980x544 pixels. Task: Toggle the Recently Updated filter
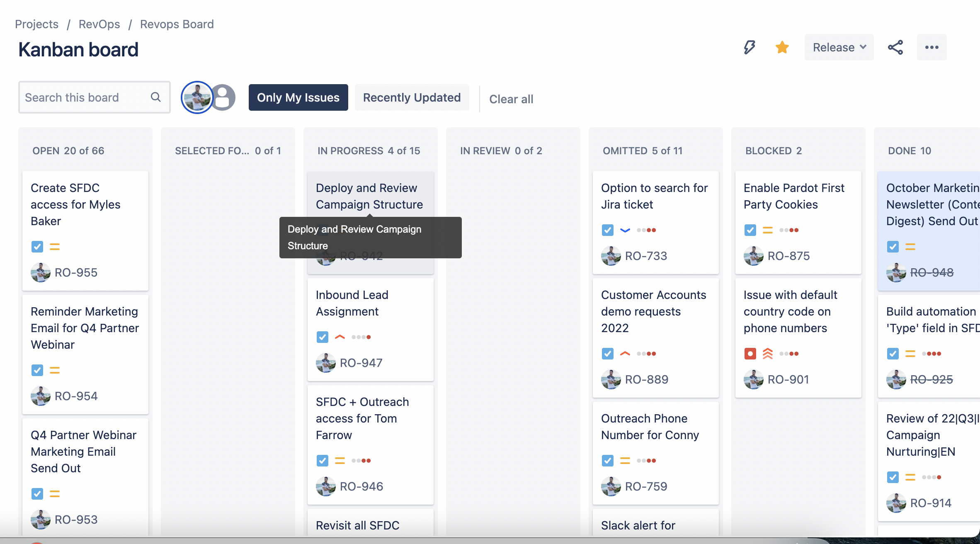[x=412, y=97]
